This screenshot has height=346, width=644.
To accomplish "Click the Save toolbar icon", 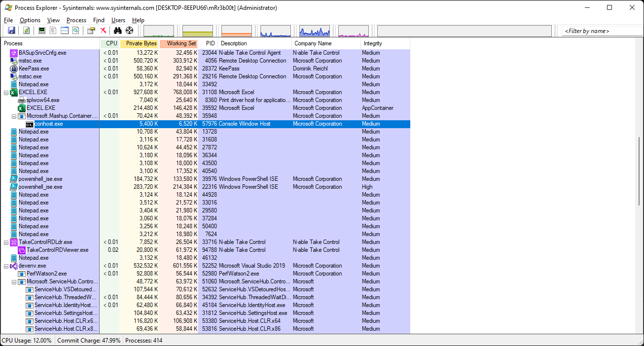I will [x=11, y=31].
